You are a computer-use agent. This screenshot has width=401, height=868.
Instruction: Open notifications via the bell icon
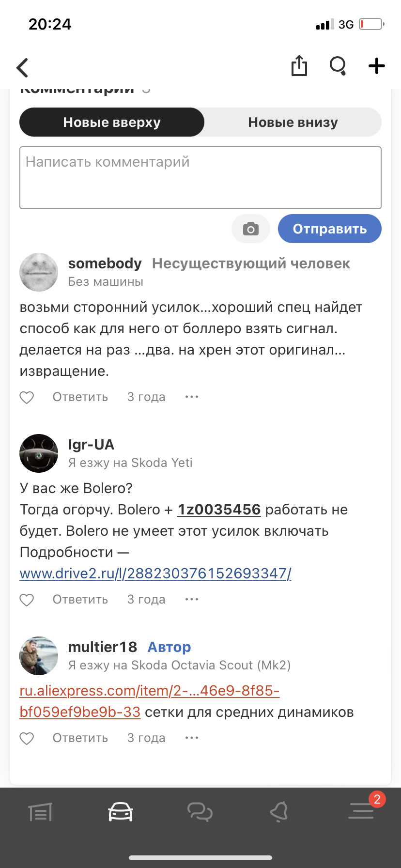click(x=280, y=812)
